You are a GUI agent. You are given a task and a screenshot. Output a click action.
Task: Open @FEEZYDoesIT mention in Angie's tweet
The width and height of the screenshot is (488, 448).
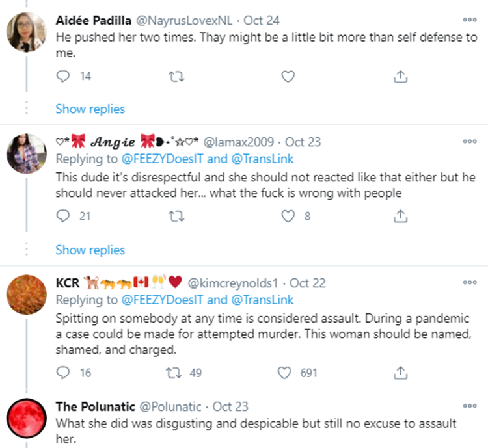(x=162, y=159)
